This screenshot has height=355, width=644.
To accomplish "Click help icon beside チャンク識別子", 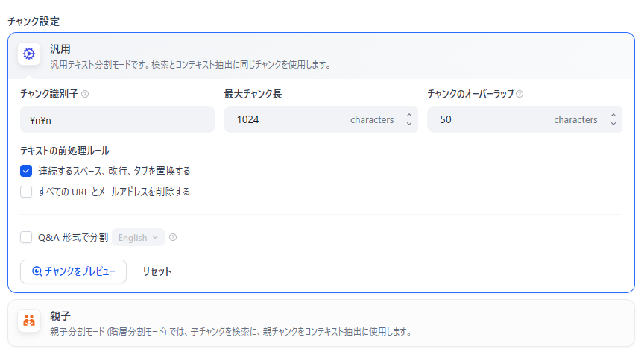I will pos(85,94).
